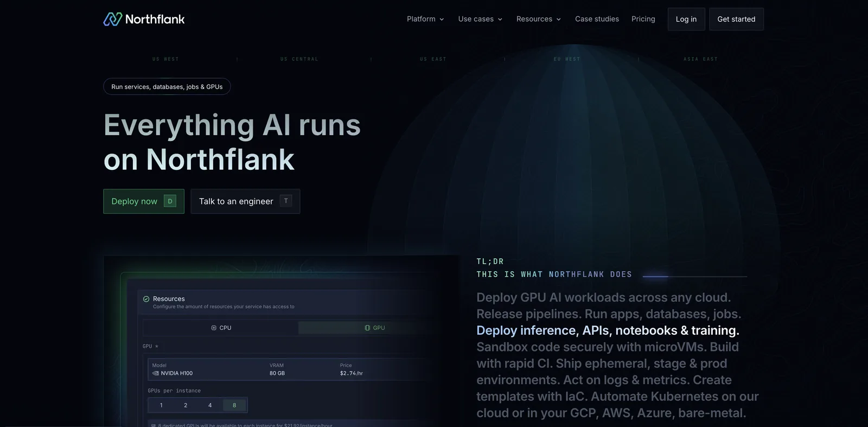This screenshot has height=427, width=868.
Task: Select the US CENTRAL region label
Action: click(299, 59)
